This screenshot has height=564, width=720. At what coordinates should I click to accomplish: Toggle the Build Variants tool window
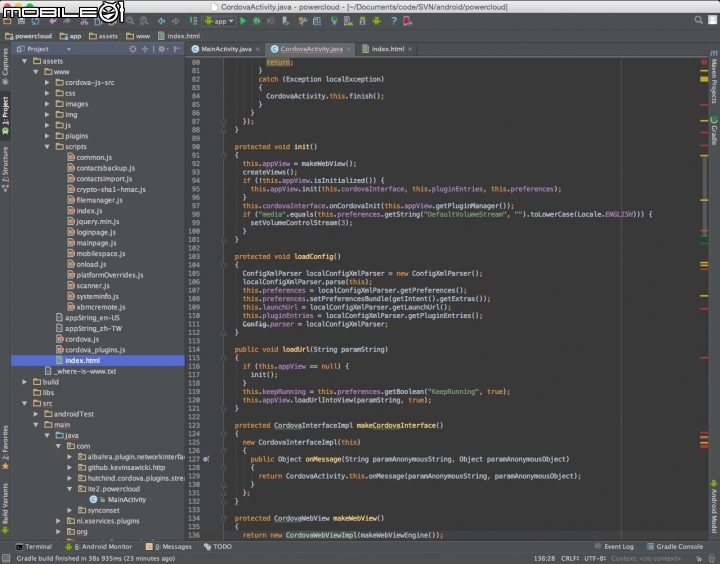[x=5, y=508]
